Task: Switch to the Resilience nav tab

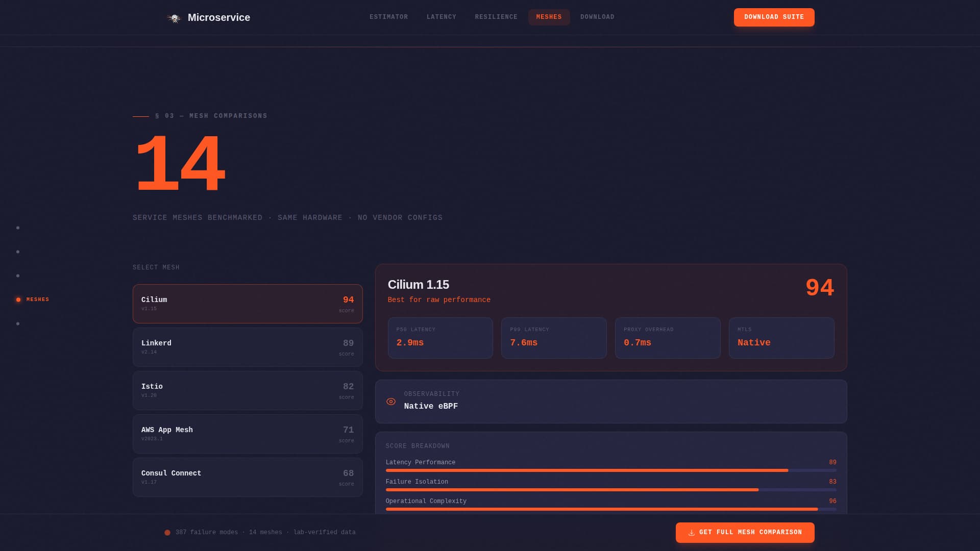Action: tap(496, 17)
